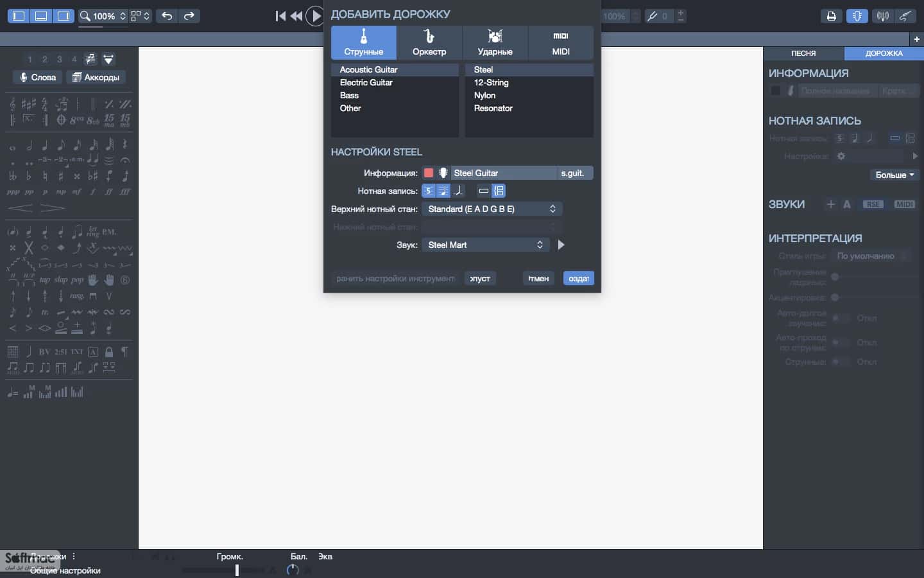Preview the Steel Mart sound
Image resolution: width=924 pixels, height=578 pixels.
point(561,245)
